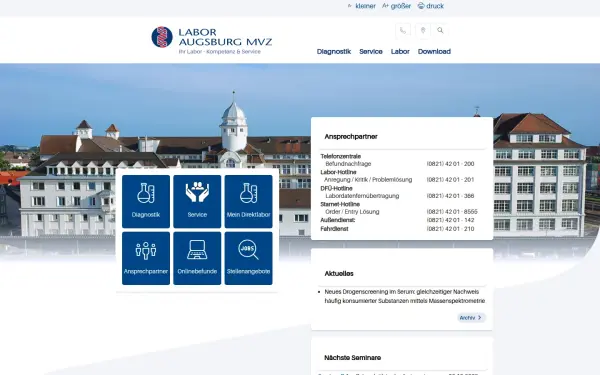This screenshot has height=375, width=600.
Task: Open the Ansprechpartner tile with people icon
Action: coord(146,258)
